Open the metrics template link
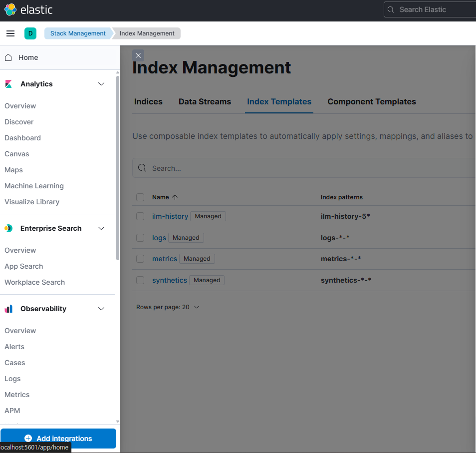This screenshot has height=453, width=476. click(165, 259)
